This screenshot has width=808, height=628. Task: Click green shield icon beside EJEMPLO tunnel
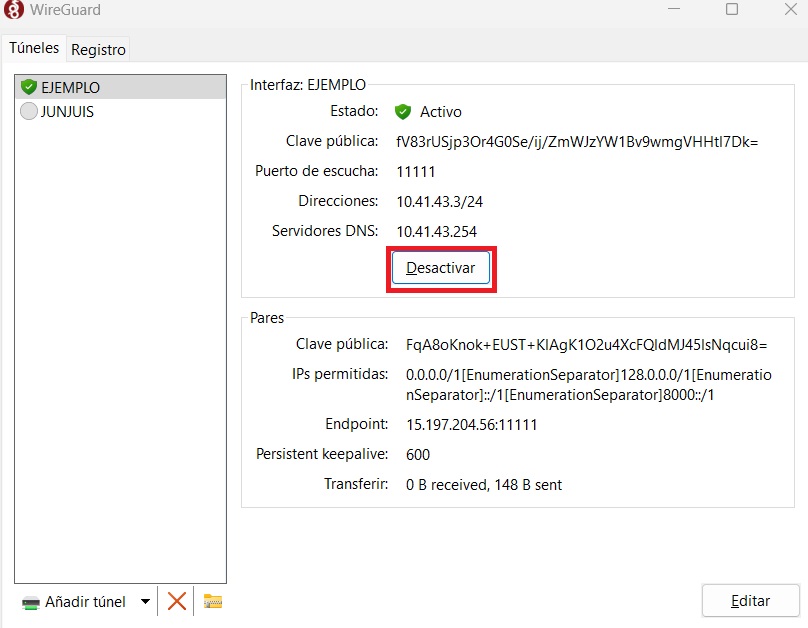(28, 87)
